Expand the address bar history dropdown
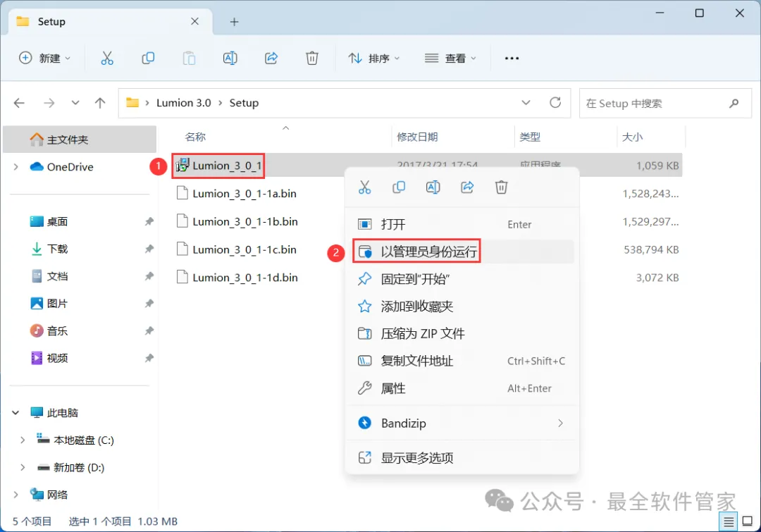This screenshot has width=761, height=532. (x=526, y=103)
